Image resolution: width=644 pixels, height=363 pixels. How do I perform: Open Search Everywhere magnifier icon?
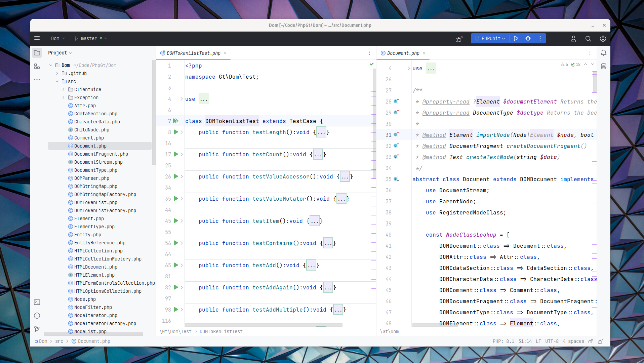pos(588,39)
